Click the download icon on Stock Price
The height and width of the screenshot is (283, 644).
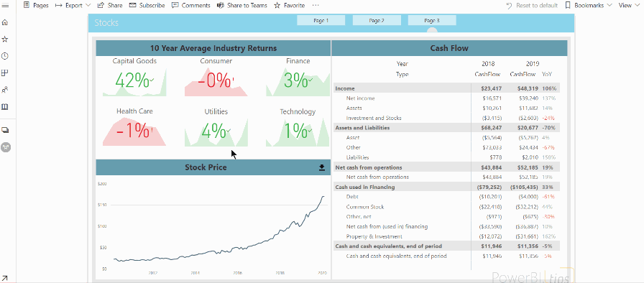pos(322,167)
